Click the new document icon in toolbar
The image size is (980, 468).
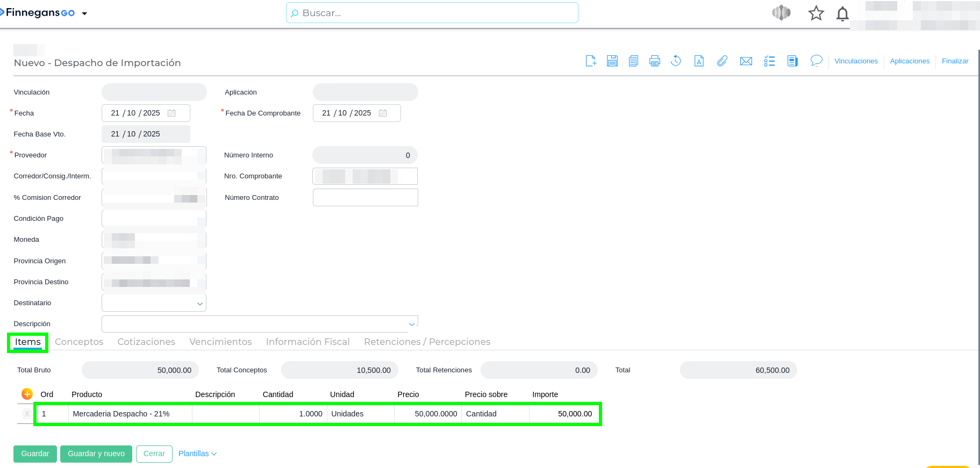coord(591,61)
